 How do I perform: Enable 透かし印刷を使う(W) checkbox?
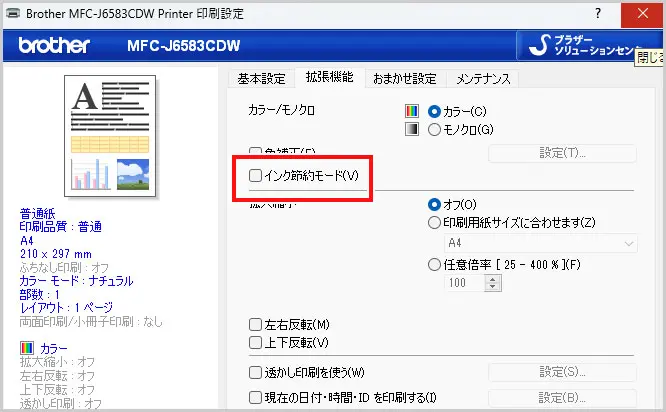point(255,372)
